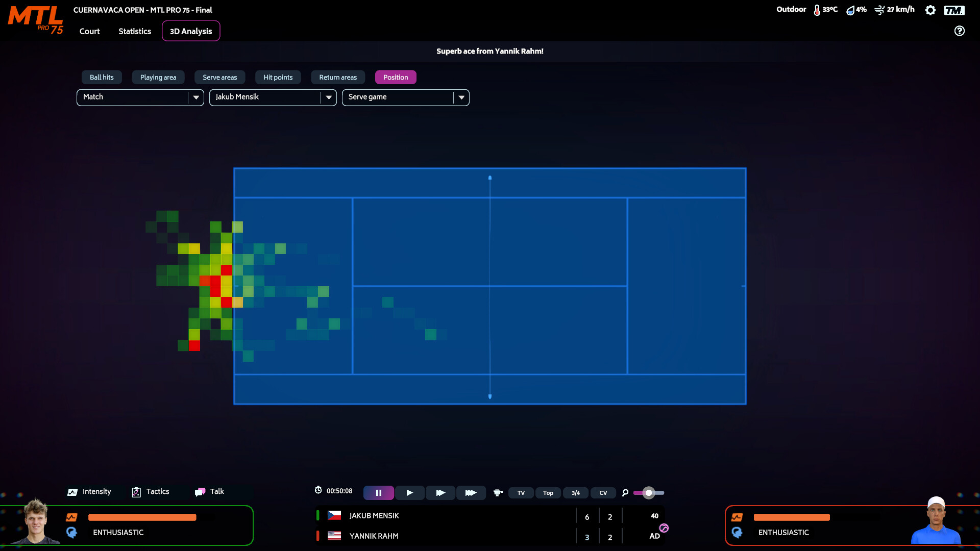Switch to the Statistics tab
The image size is (980, 551).
pos(134,31)
